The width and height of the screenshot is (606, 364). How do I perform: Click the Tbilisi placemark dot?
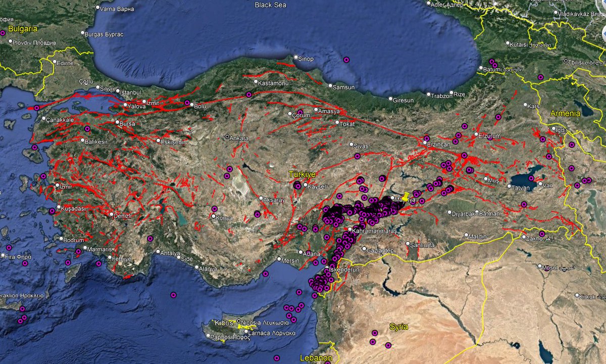click(x=566, y=62)
